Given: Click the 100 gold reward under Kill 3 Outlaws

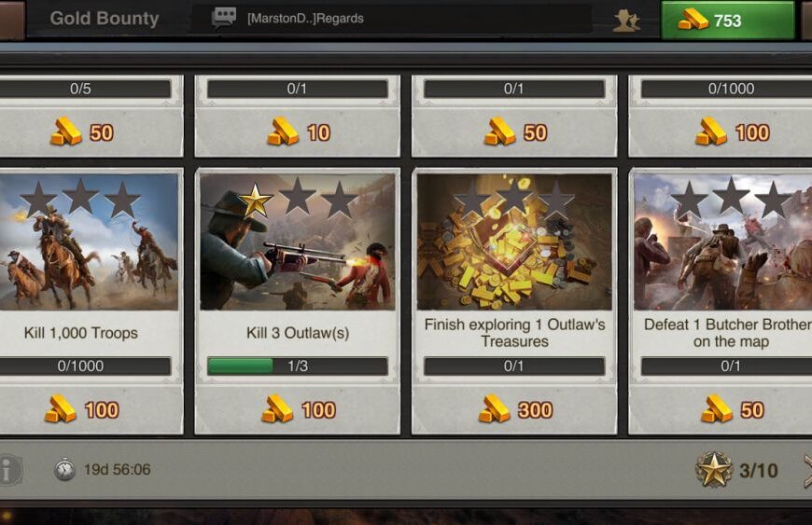Looking at the screenshot, I should (299, 409).
